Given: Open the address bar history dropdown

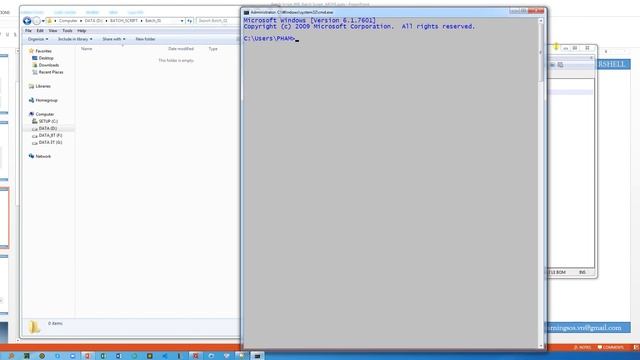Looking at the screenshot, I should point(182,20).
